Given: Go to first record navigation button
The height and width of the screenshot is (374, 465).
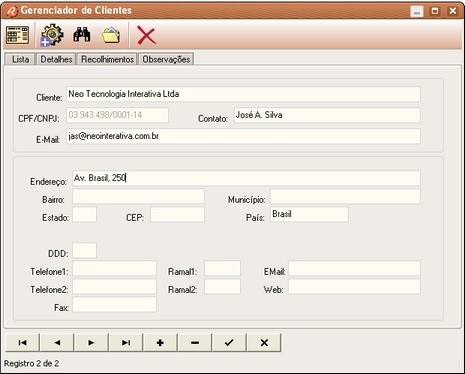Looking at the screenshot, I should (23, 342).
